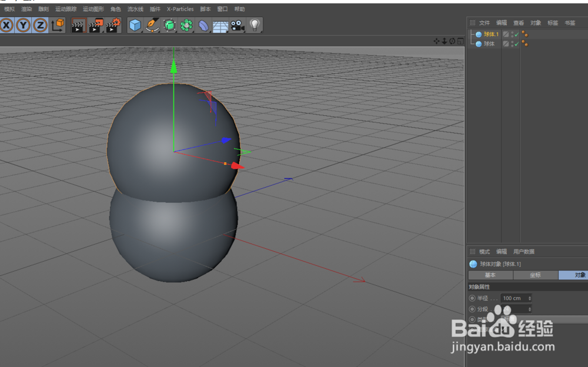Switch to the 坐标 tab
Viewport: 588px width, 367px height.
click(x=536, y=275)
